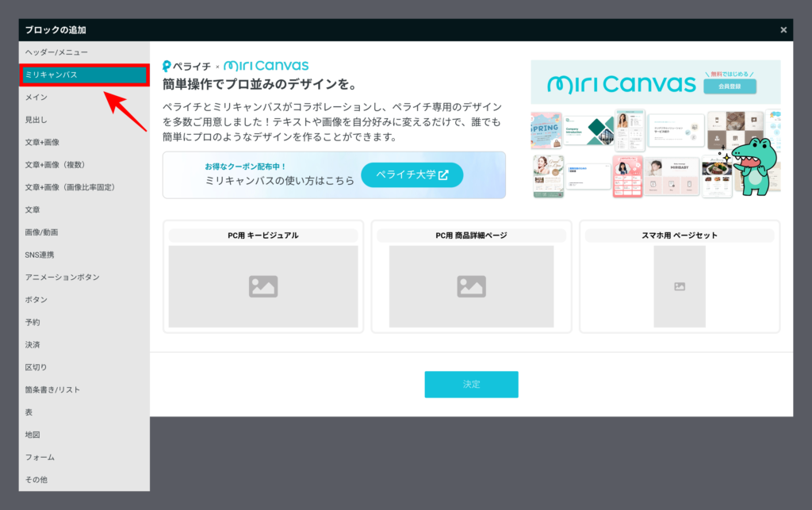Click the 会員登録 button on banner

(730, 86)
